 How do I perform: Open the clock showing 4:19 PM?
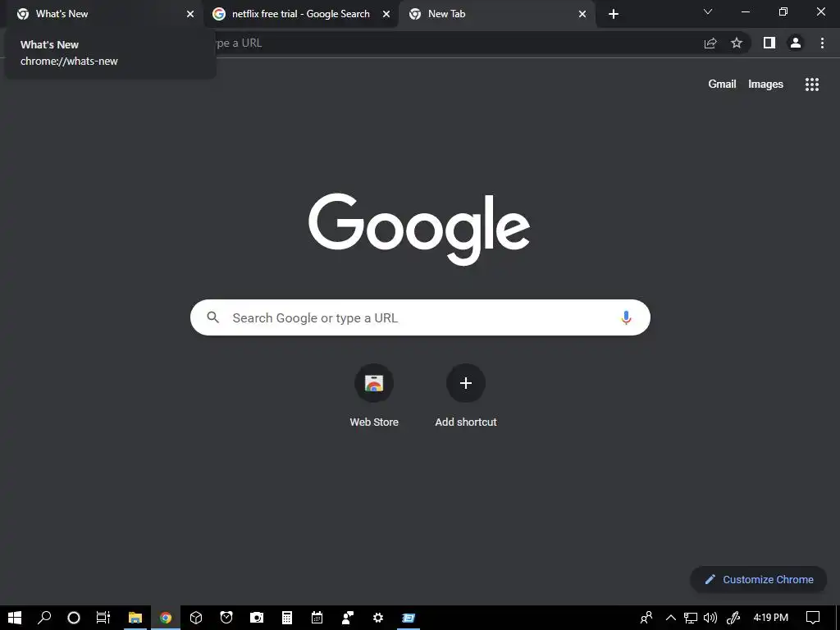click(x=770, y=618)
